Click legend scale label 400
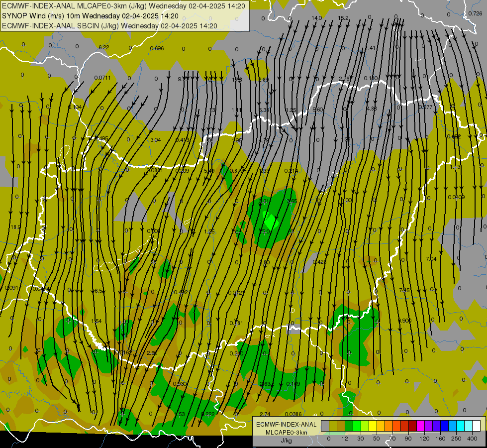The width and height of the screenshot is (487, 448). pos(472,439)
